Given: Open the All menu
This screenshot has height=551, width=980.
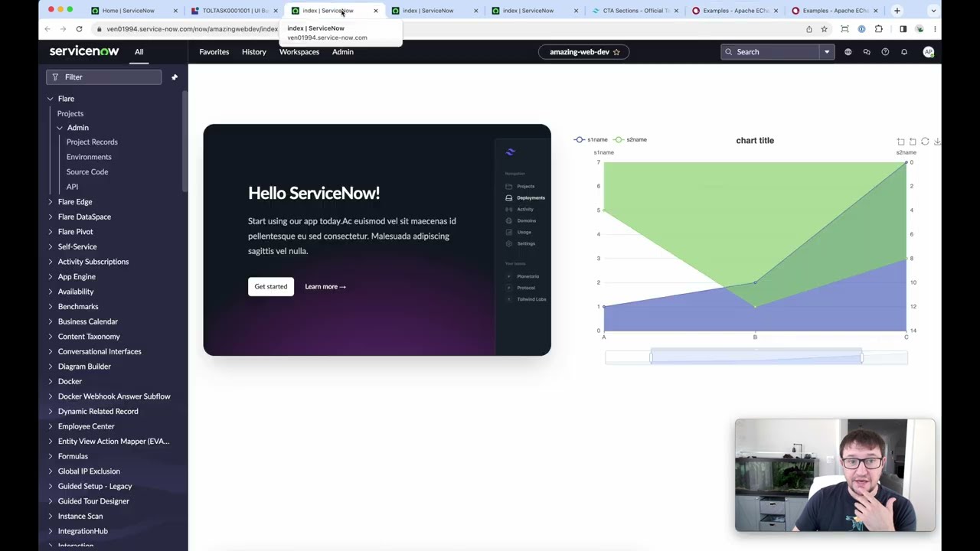Looking at the screenshot, I should click(139, 52).
